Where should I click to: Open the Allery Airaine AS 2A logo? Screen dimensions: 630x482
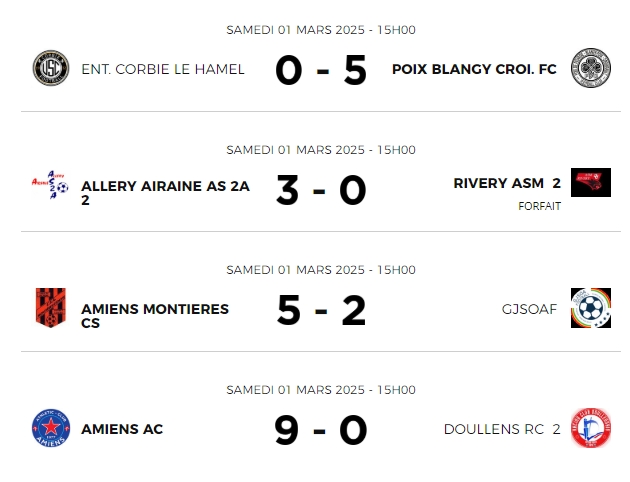pos(51,185)
